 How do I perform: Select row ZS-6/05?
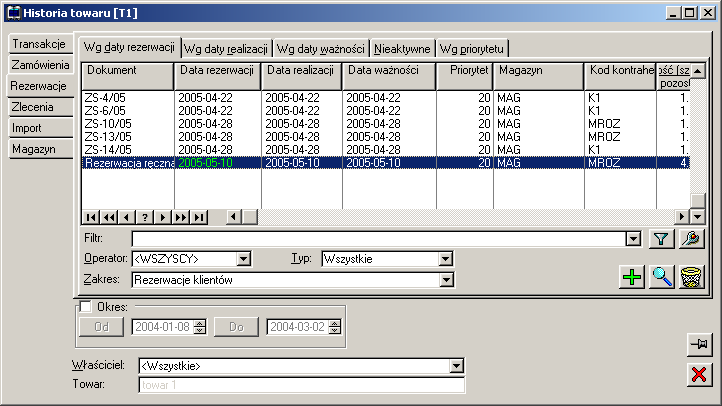point(386,110)
